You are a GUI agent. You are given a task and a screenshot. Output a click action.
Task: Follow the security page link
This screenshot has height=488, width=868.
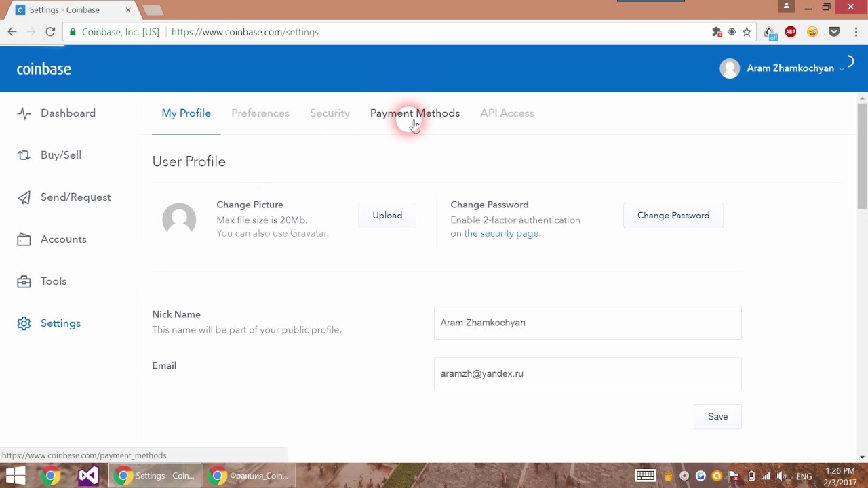(x=501, y=233)
